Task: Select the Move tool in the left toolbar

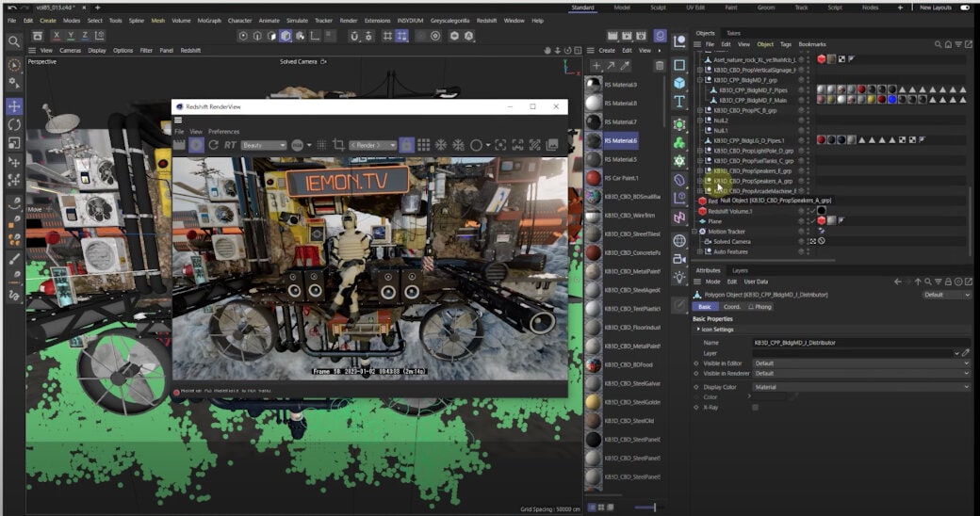Action: (x=14, y=106)
